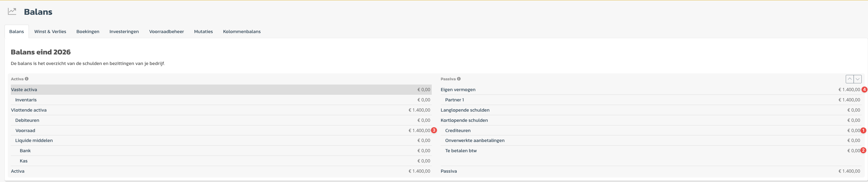
Task: Click the Passiva info icon
Action: click(x=459, y=79)
